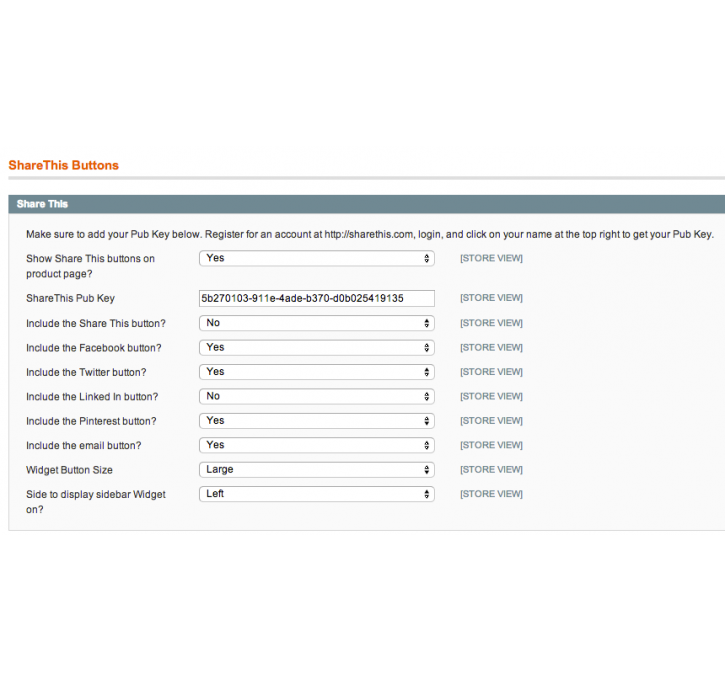The image size is (725, 680).
Task: Click [STORE VIEW] beside Widget Button Size
Action: tap(491, 470)
